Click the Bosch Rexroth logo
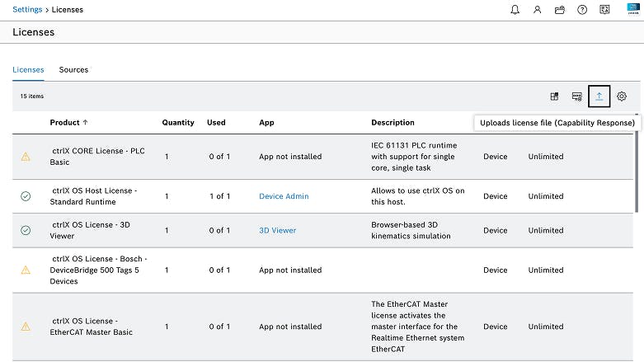644x362 pixels. click(x=633, y=8)
